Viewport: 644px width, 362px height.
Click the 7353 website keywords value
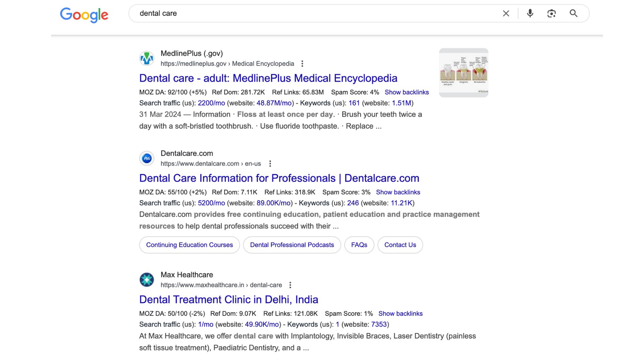click(x=379, y=324)
